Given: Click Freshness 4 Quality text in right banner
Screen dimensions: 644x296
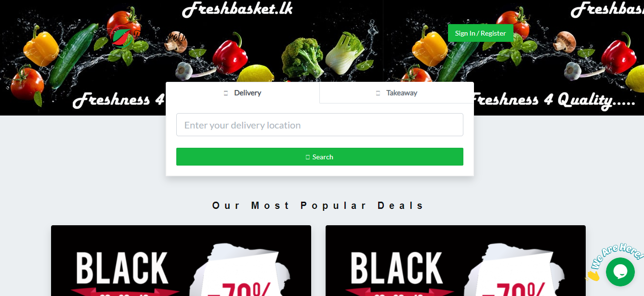Looking at the screenshot, I should 552,100.
